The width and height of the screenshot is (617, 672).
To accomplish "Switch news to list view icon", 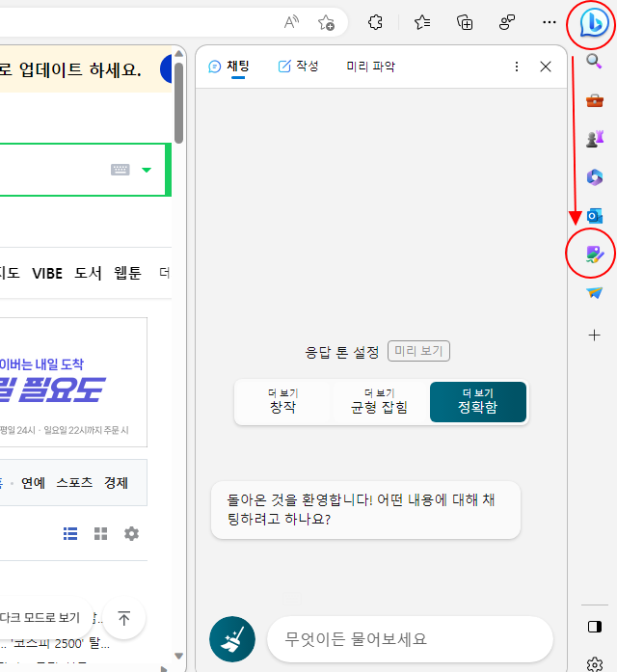I will tap(70, 533).
